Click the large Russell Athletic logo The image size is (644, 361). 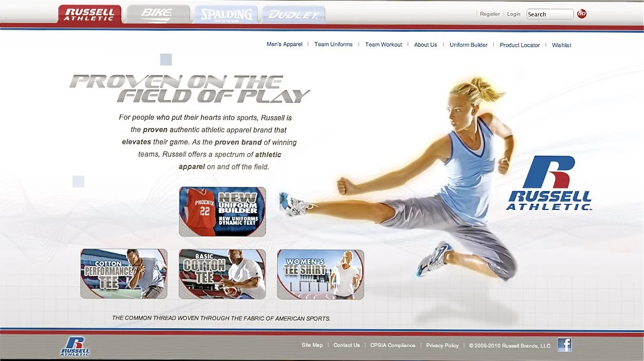pos(549,183)
